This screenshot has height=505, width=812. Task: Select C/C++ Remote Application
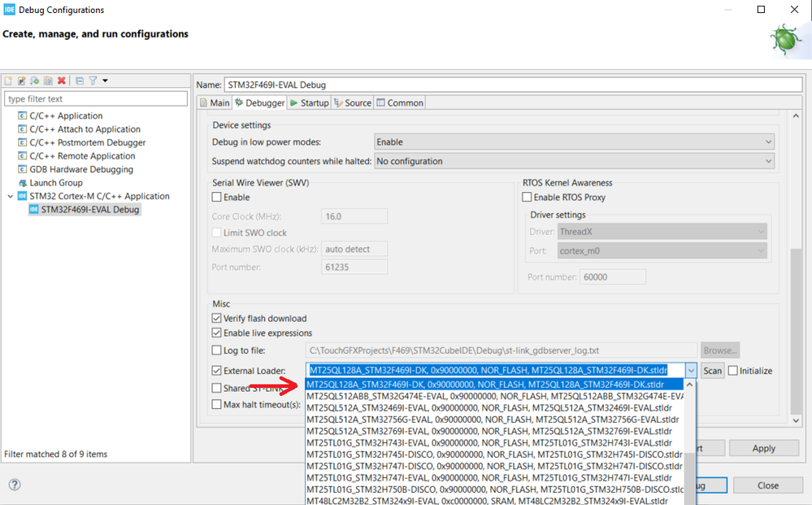82,156
